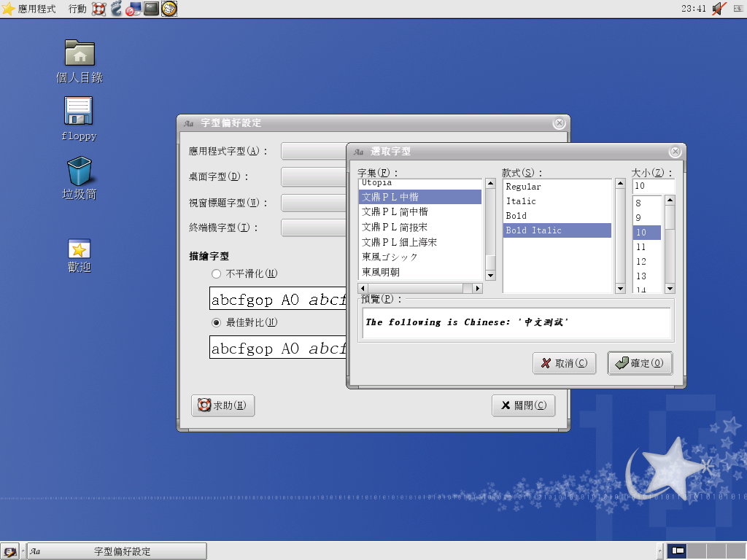
Task: Select the 最佳對比 radio button
Action: tap(215, 322)
